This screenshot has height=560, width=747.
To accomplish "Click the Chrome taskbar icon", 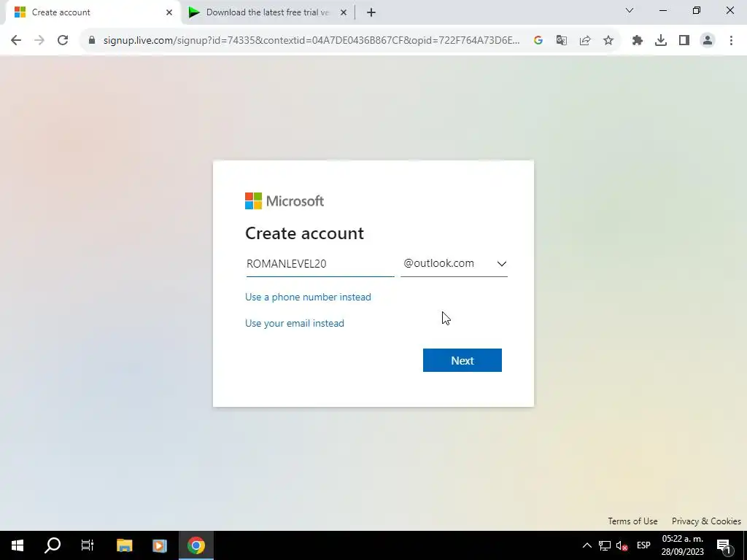I will (196, 545).
